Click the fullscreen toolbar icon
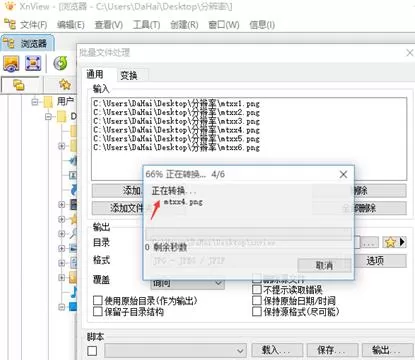The height and width of the screenshot is (360, 415). coord(33,63)
